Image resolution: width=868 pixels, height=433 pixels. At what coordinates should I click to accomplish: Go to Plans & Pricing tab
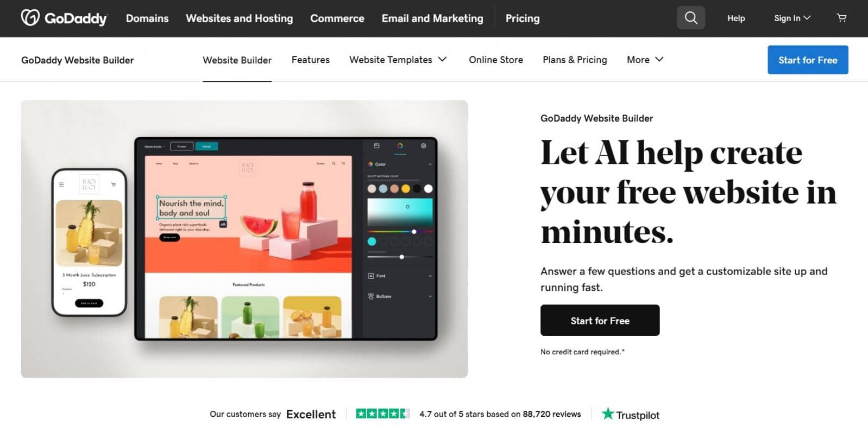pos(575,60)
